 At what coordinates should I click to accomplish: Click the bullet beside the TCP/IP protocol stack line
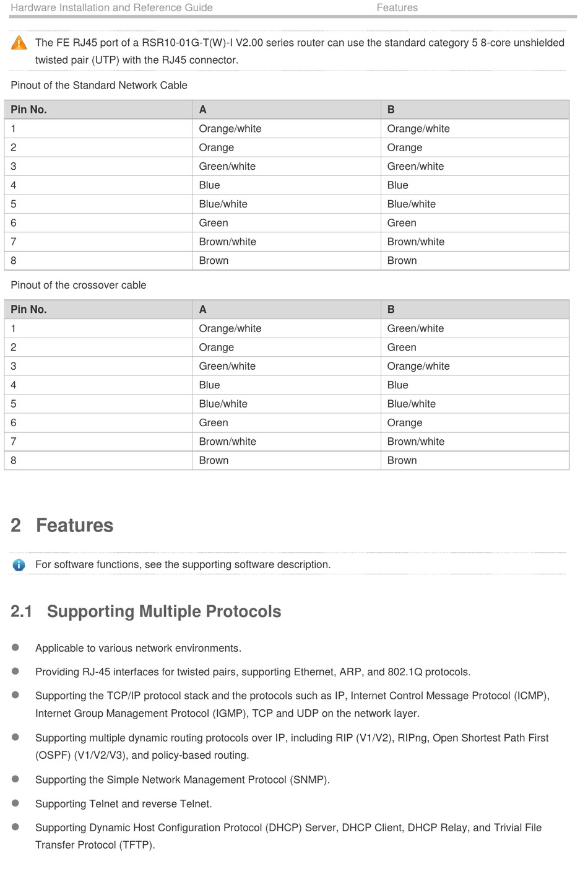pos(15,695)
